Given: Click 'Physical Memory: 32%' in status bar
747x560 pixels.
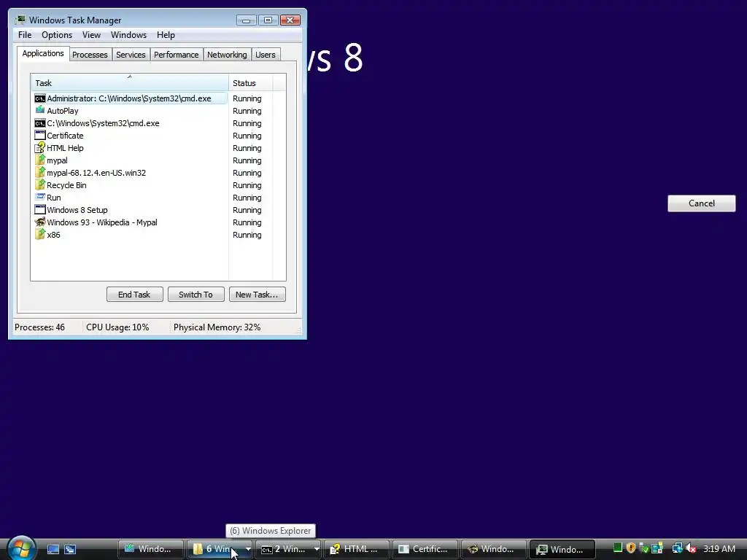Looking at the screenshot, I should pos(217,327).
